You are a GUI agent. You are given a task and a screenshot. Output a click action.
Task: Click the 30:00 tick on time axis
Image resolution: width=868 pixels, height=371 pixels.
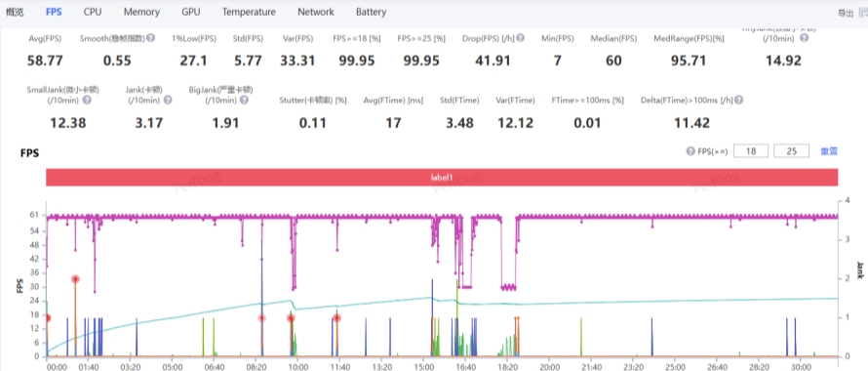point(801,366)
